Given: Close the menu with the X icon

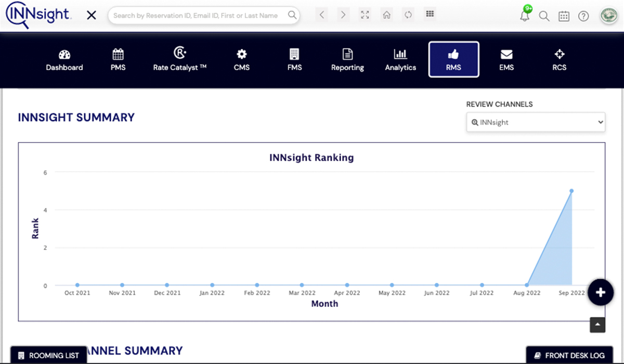Looking at the screenshot, I should [92, 16].
